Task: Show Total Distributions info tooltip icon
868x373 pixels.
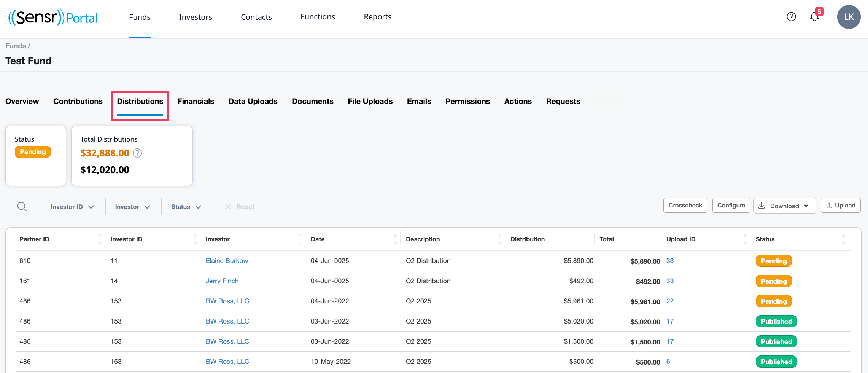Action: click(x=137, y=153)
